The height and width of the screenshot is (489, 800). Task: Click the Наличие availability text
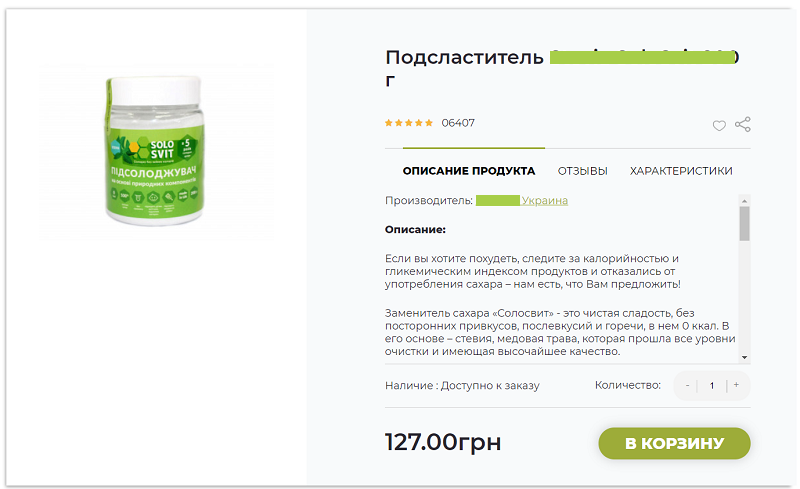point(462,386)
